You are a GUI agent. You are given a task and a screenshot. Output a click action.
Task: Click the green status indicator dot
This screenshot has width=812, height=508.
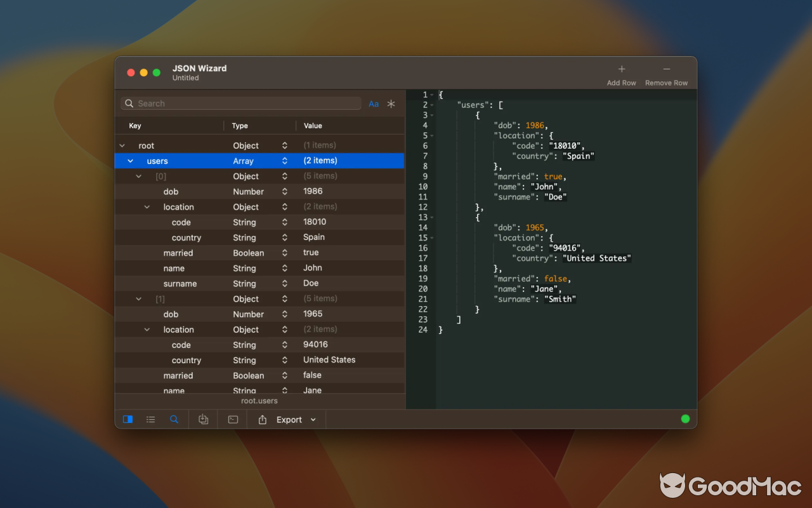click(685, 418)
